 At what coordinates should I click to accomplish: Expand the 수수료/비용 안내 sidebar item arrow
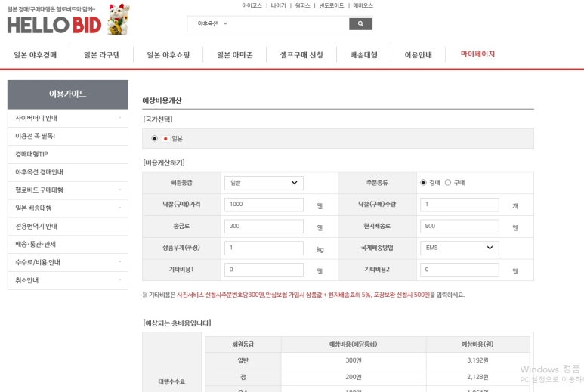(120, 262)
